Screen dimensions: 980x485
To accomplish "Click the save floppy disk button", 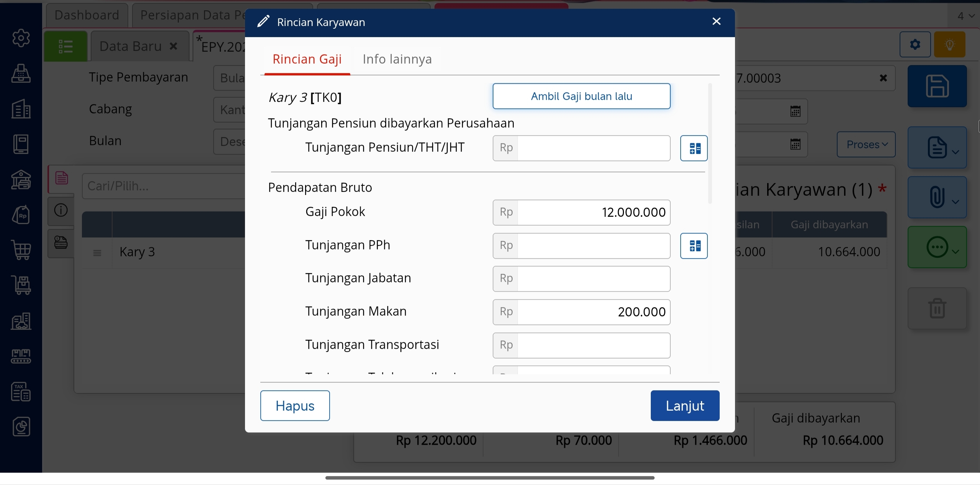I will click(937, 86).
